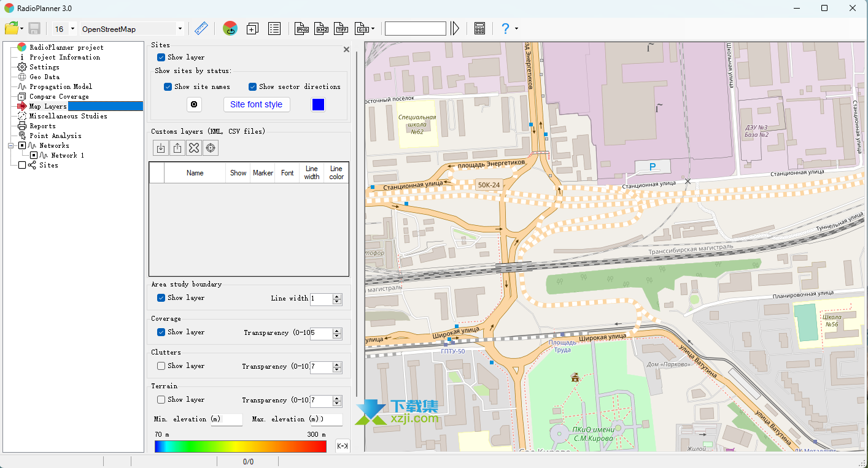Choose site marker symbol button

[194, 104]
